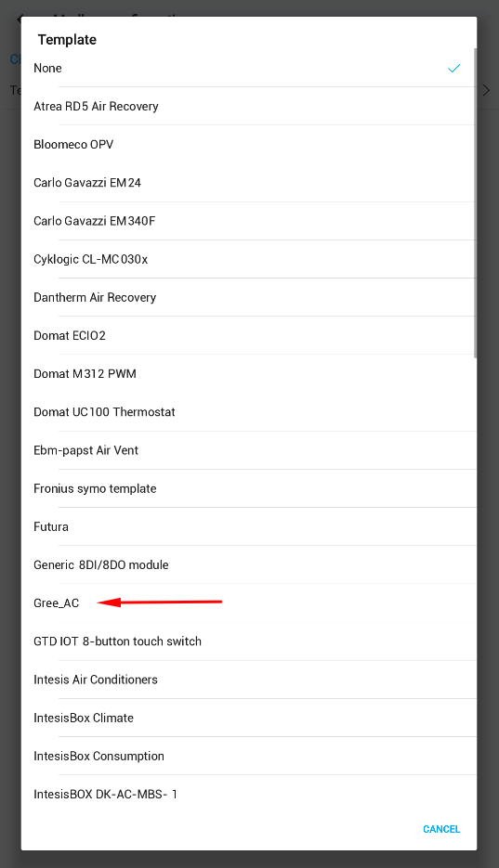499x868 pixels.
Task: Choose Domat M312 PWM template
Action: pos(249,374)
